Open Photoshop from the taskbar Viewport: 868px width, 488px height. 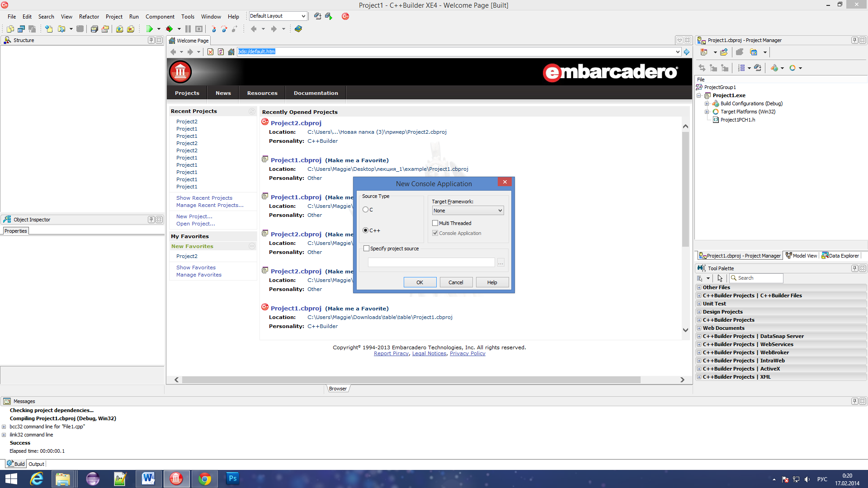click(x=232, y=479)
